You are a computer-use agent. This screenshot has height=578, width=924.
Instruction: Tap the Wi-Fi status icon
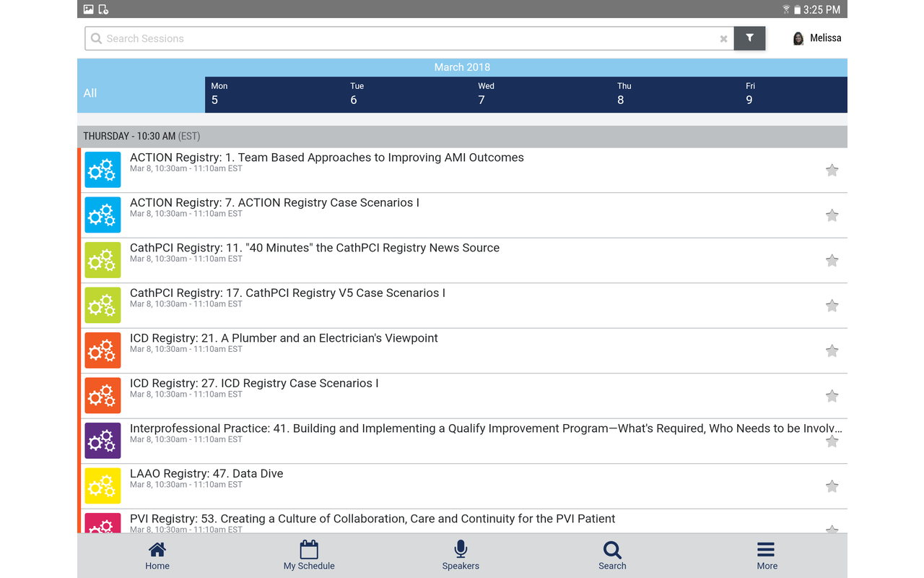786,9
